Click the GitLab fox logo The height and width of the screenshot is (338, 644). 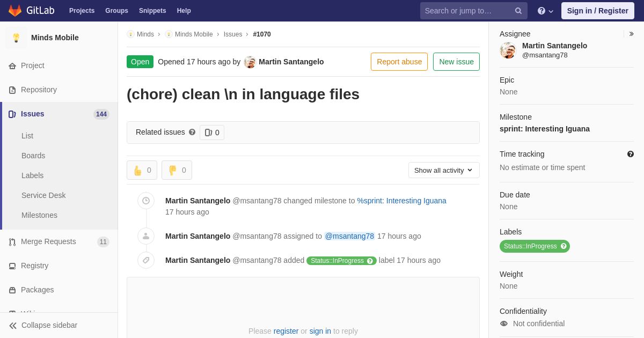(15, 11)
